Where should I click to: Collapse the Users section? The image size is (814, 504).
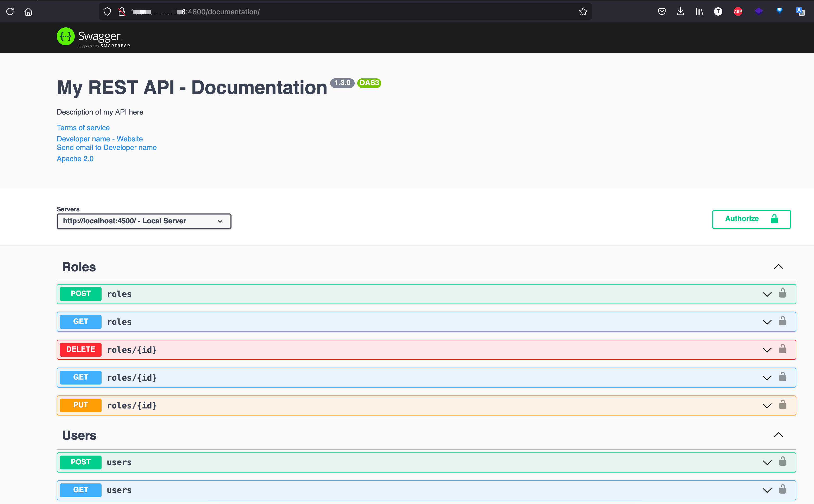point(778,435)
